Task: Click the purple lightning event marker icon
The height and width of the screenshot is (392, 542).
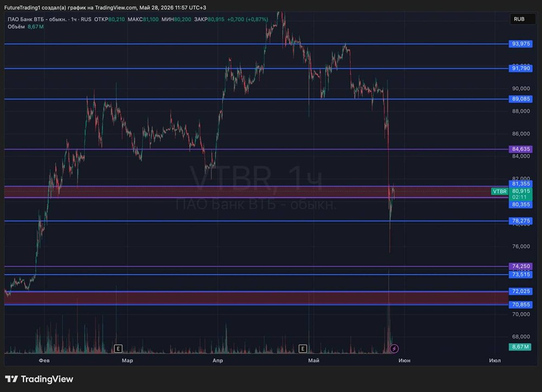Action: (x=394, y=349)
